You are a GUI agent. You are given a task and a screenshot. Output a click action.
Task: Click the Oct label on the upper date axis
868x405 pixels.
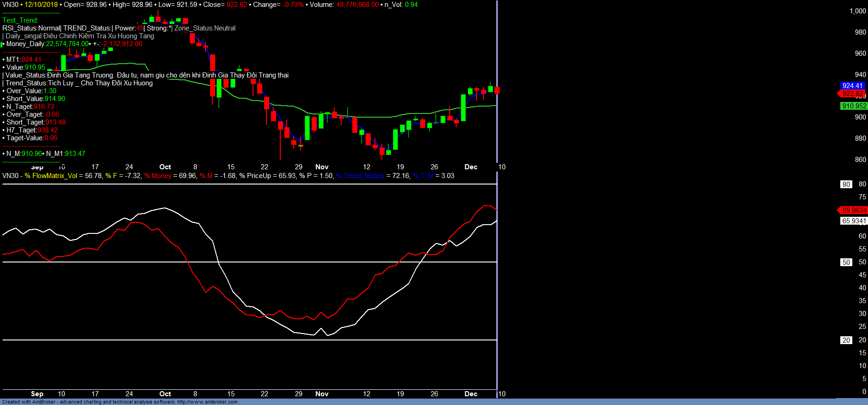tap(165, 167)
